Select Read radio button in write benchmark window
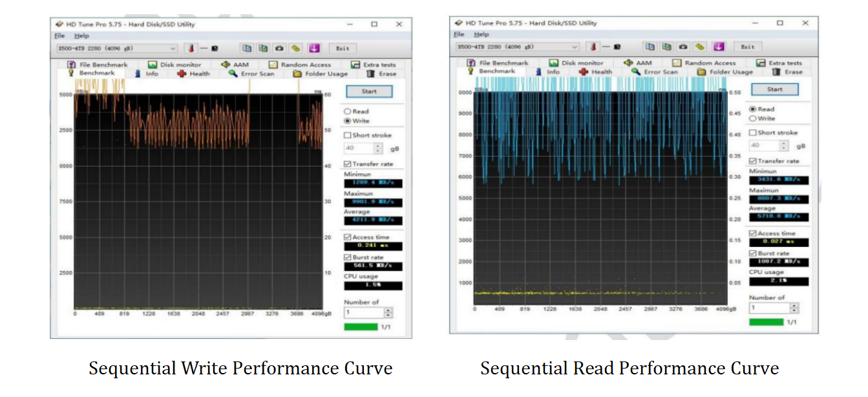Screen dimensions: 868x397 tap(348, 111)
